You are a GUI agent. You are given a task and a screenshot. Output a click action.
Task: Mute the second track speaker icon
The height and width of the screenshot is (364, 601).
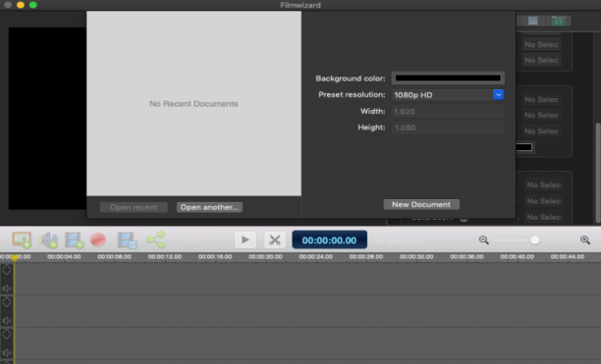coord(7,320)
